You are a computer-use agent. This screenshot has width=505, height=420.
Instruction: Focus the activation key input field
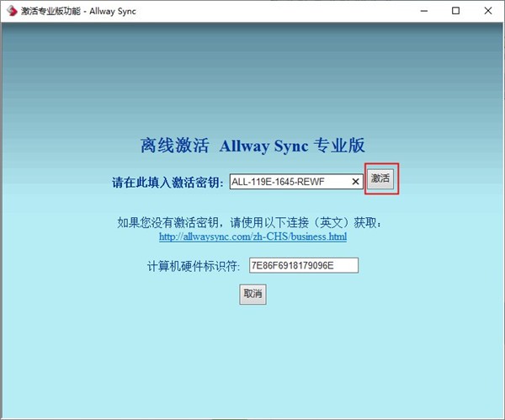(x=296, y=182)
